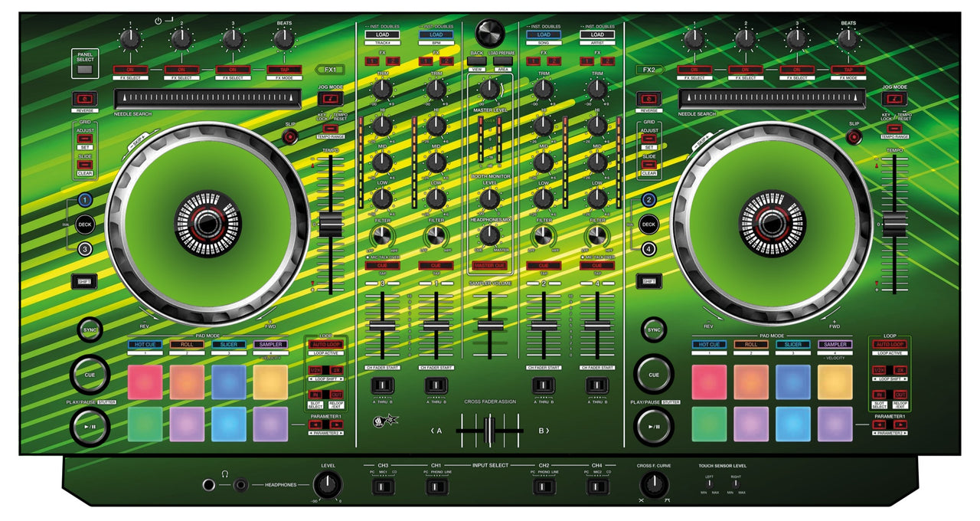Switch to deck 2 on the right
Image resolution: width=980 pixels, height=521 pixels.
point(648,200)
